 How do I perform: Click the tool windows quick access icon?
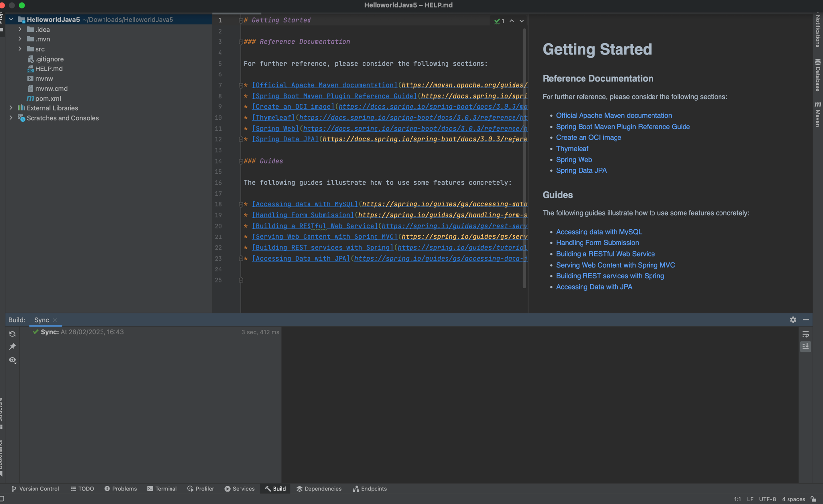(x=2, y=499)
